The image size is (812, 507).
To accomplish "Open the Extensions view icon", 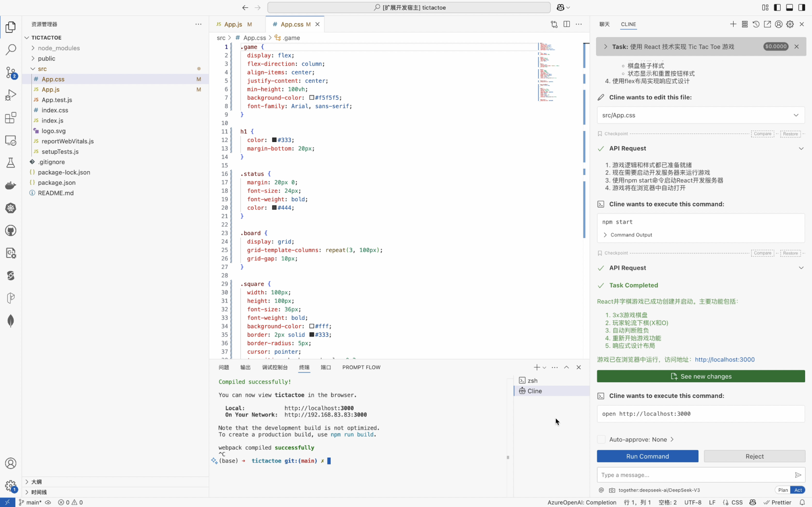I will tap(11, 118).
